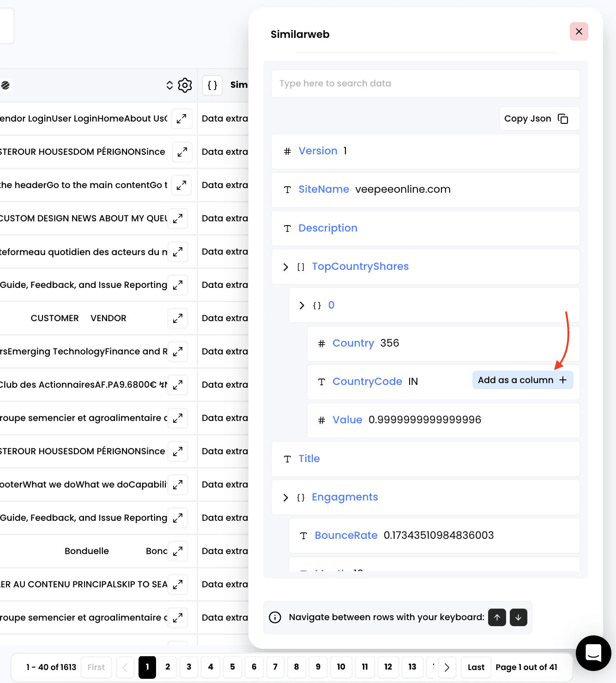616x683 pixels.
Task: Expand the 'Bonduelle' cell
Action: (178, 551)
